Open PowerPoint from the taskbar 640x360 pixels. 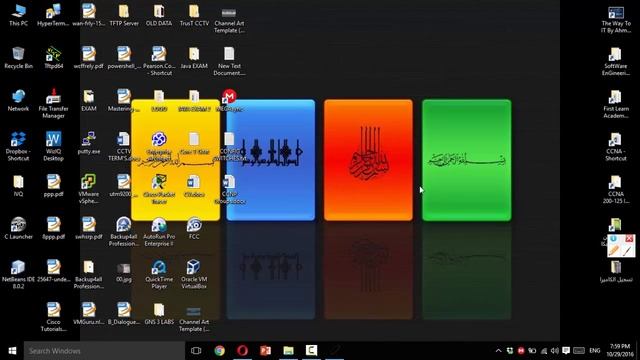265,351
